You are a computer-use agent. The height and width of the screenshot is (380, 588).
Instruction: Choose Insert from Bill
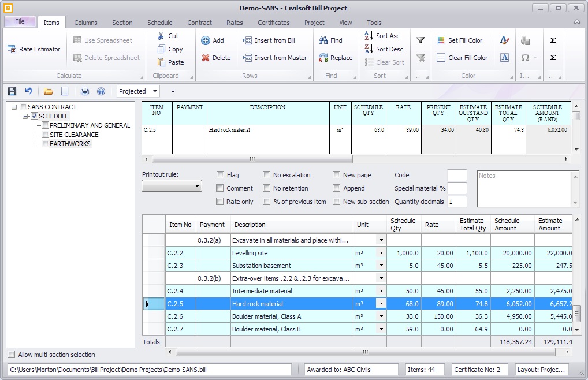point(269,40)
